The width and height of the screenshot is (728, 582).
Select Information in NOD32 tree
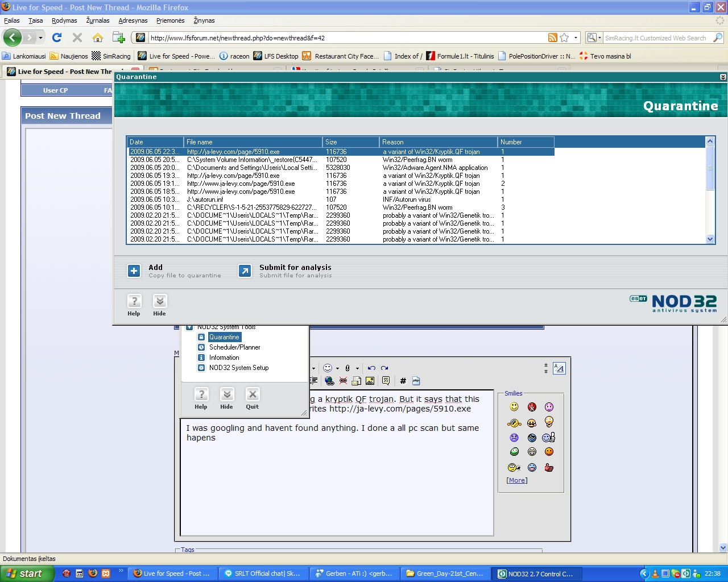click(224, 357)
